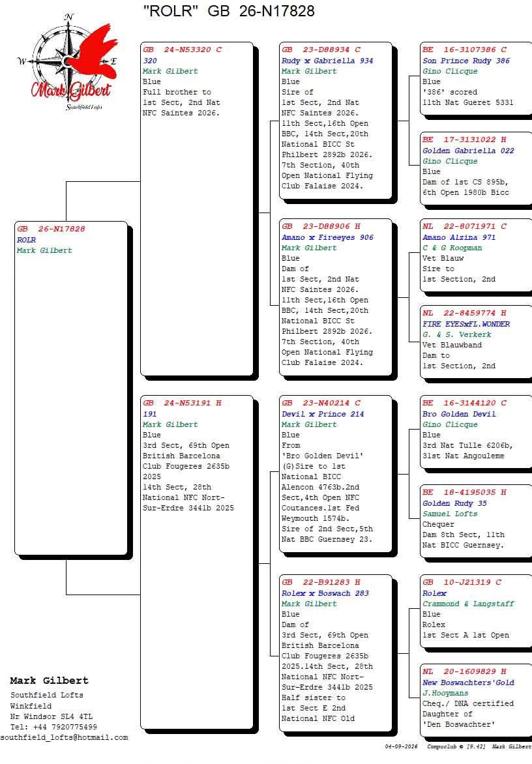Click the bird name 191
Screen dimensions: 532x764
pos(150,414)
